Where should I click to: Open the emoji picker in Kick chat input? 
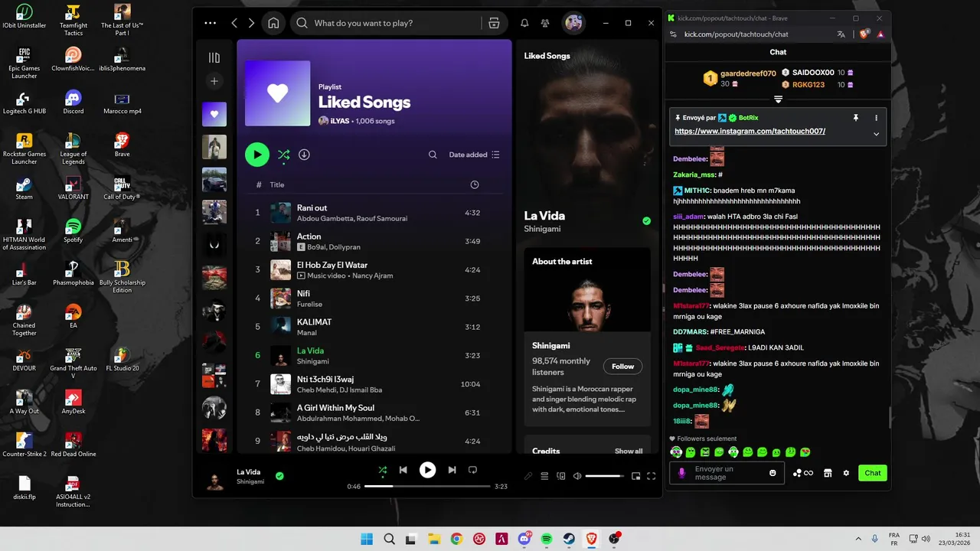pyautogui.click(x=773, y=473)
